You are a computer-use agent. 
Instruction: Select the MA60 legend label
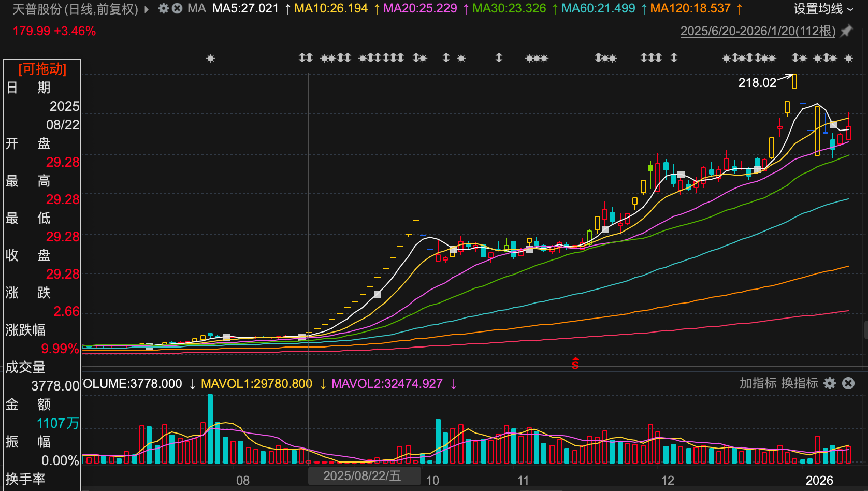pos(598,8)
